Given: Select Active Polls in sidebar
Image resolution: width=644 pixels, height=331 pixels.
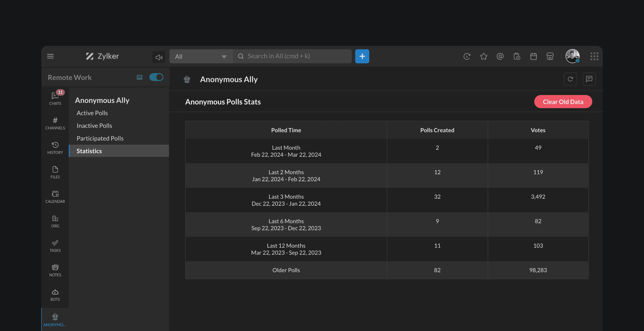Looking at the screenshot, I should click(92, 113).
